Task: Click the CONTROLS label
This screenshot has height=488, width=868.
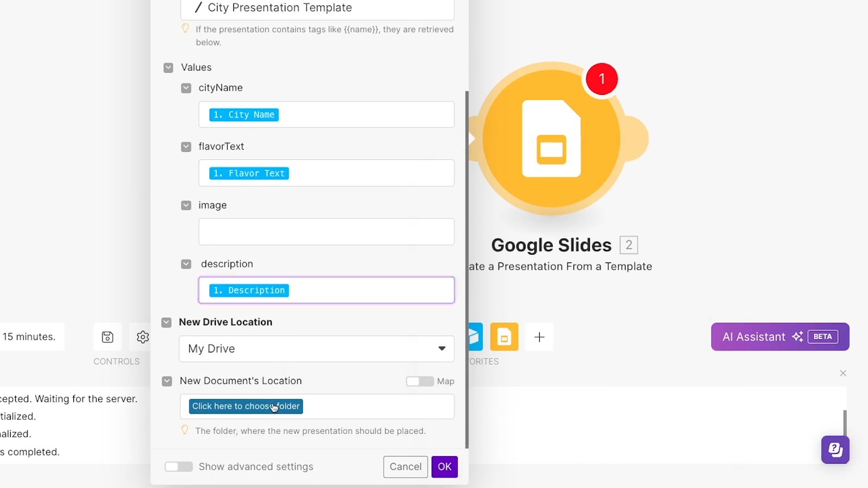Action: (117, 362)
